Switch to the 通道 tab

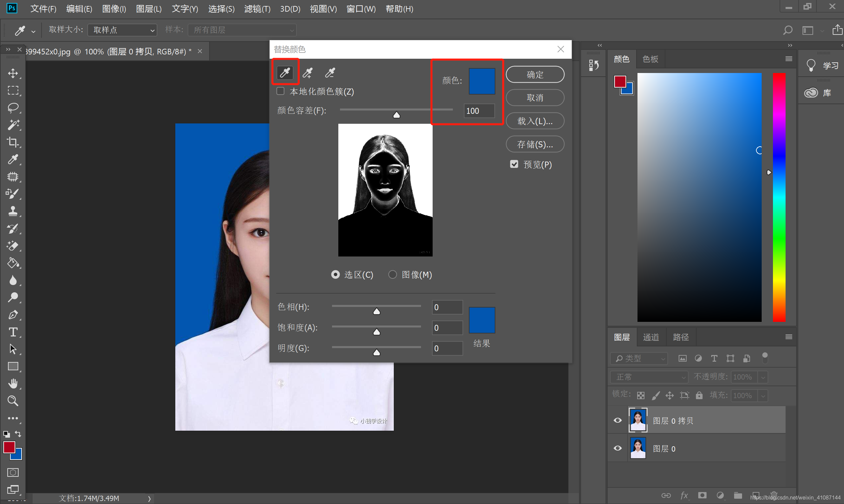651,337
